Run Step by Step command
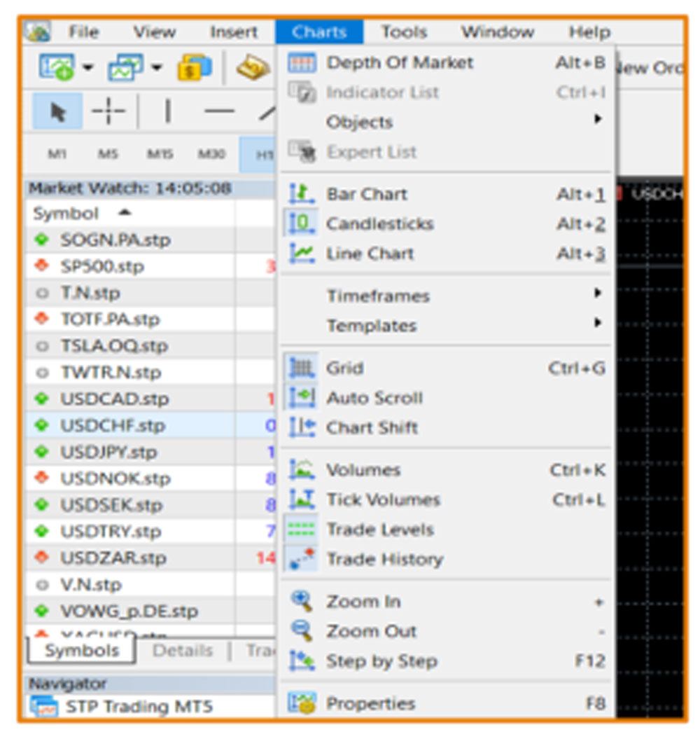 447,661
